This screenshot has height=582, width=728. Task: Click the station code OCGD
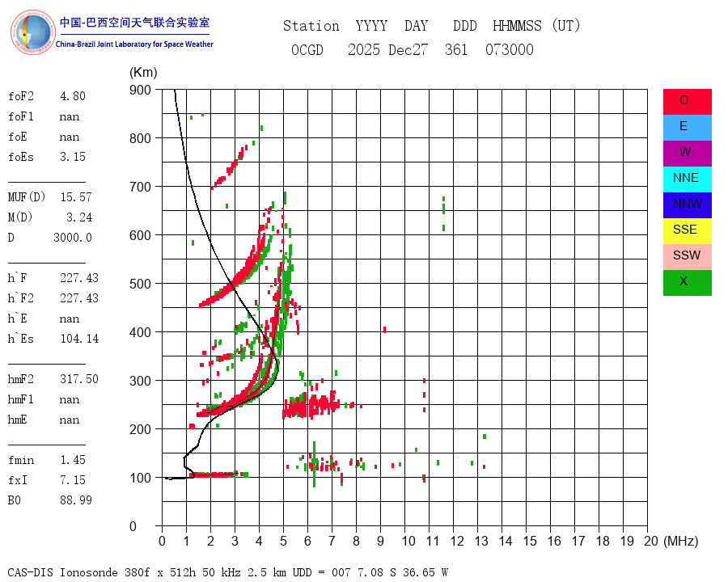pos(307,49)
